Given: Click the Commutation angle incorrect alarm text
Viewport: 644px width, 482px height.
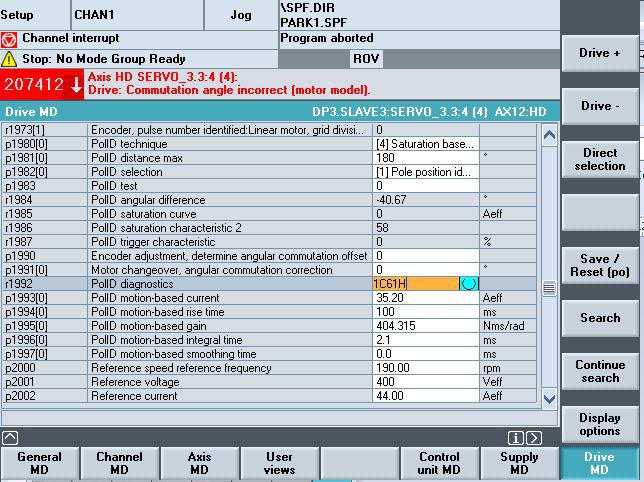Looking at the screenshot, I should click(x=229, y=90).
